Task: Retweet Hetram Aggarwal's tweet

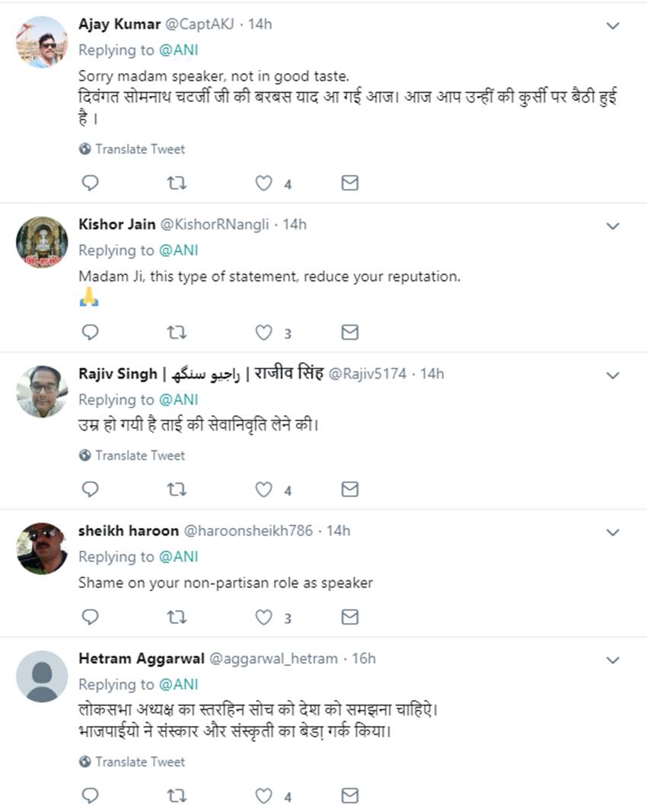Action: 177,796
